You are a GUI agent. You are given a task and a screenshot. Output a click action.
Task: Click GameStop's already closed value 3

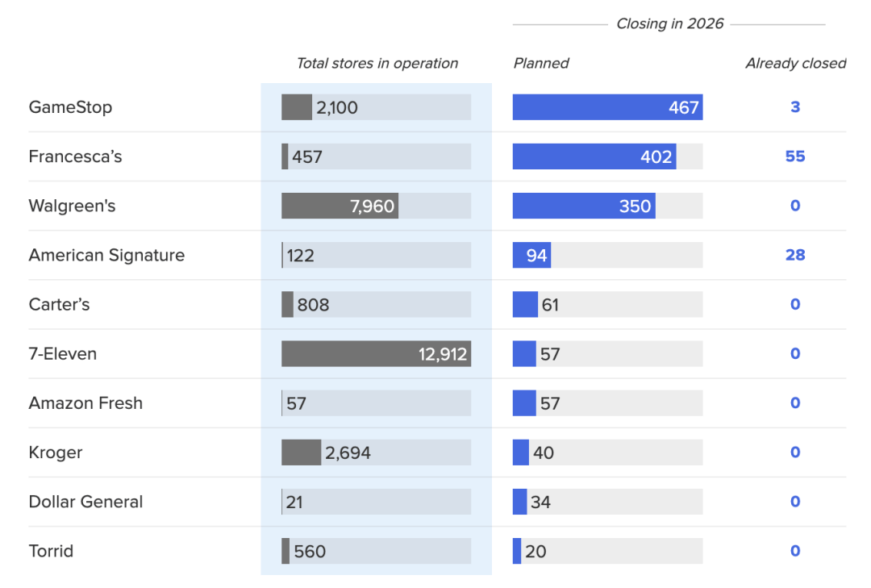click(795, 107)
